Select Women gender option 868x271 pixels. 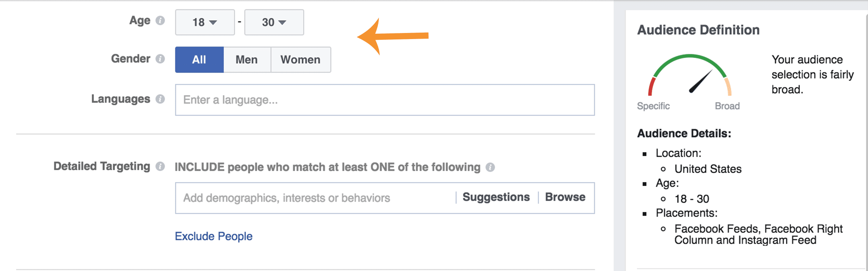[x=301, y=60]
